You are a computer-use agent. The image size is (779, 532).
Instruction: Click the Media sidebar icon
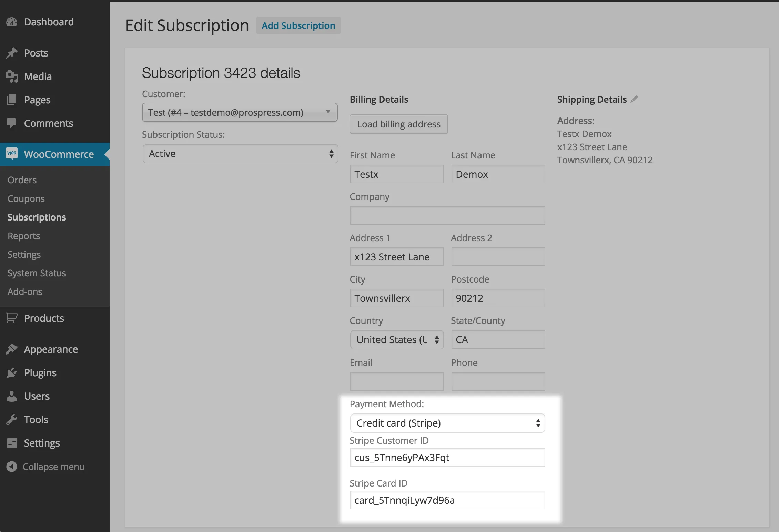[12, 76]
